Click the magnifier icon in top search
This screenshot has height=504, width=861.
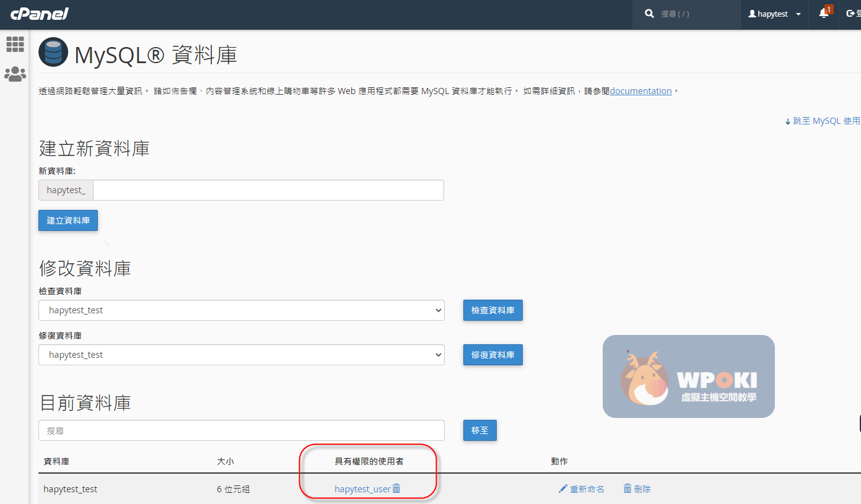(x=649, y=14)
